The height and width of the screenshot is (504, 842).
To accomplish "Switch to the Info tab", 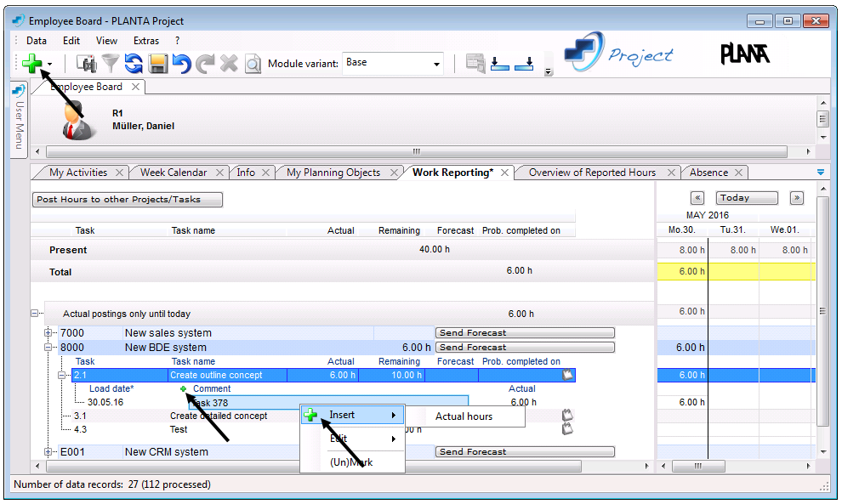I will coord(246,173).
